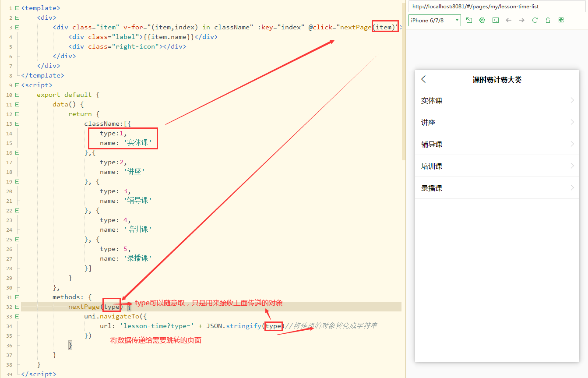Open 讲座 item in phone preview
The width and height of the screenshot is (588, 378).
pos(497,122)
